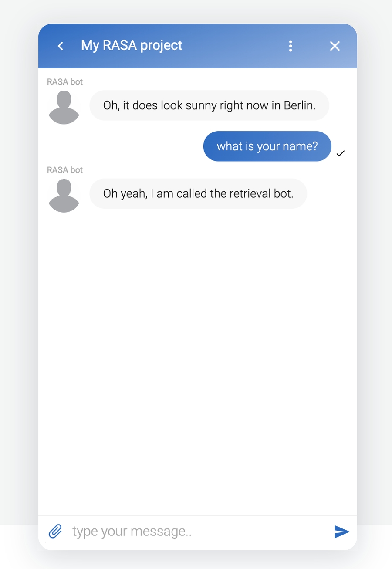Screen dimensions: 392x569
Task: Focus the "type your message.." field
Action: click(196, 532)
